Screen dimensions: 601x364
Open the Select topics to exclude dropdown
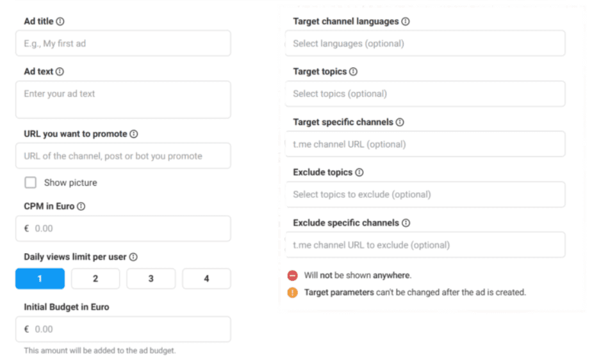(x=425, y=194)
